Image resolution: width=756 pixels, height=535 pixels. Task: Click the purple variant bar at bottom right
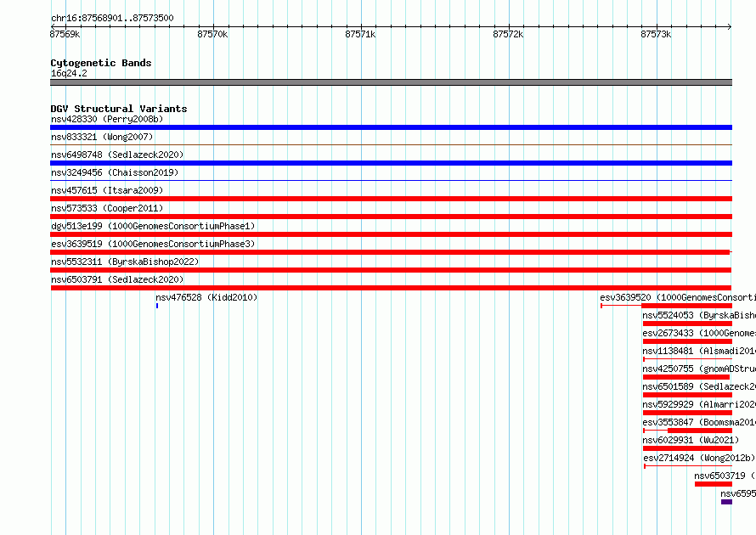click(x=726, y=502)
